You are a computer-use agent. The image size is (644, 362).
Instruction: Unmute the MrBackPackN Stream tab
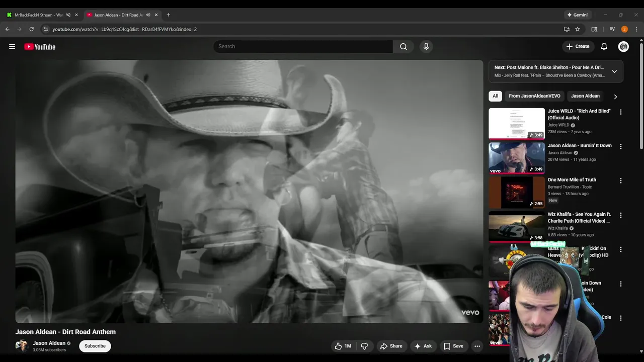coord(68,15)
